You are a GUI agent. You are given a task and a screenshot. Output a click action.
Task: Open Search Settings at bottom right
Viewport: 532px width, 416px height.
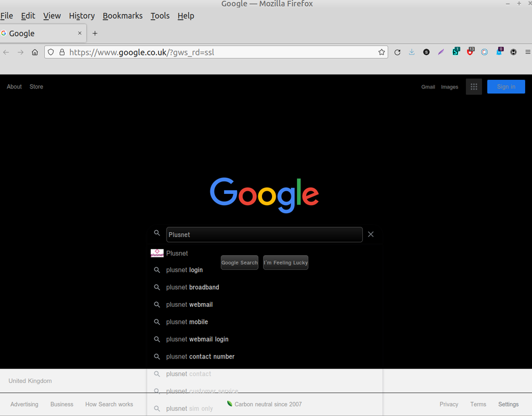(508, 404)
